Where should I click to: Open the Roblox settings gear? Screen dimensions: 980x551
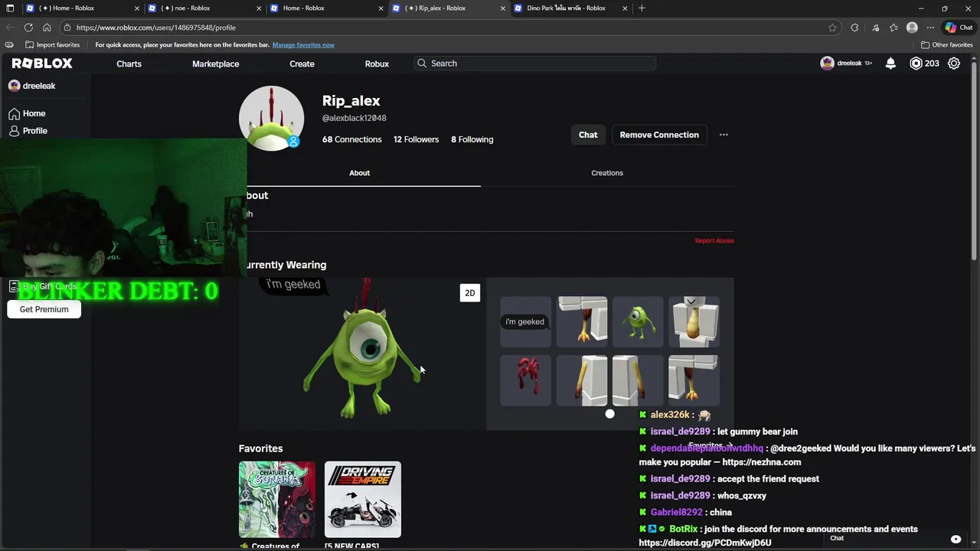click(954, 64)
